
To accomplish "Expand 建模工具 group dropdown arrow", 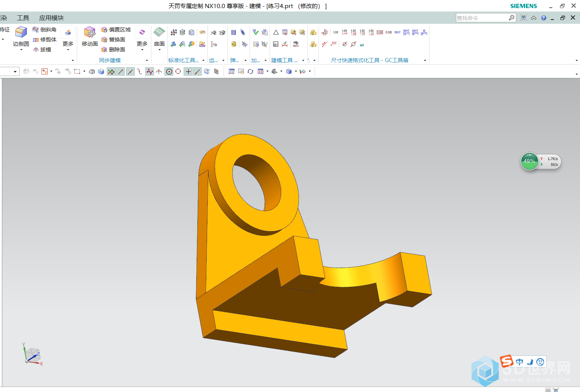I will pyautogui.click(x=303, y=60).
